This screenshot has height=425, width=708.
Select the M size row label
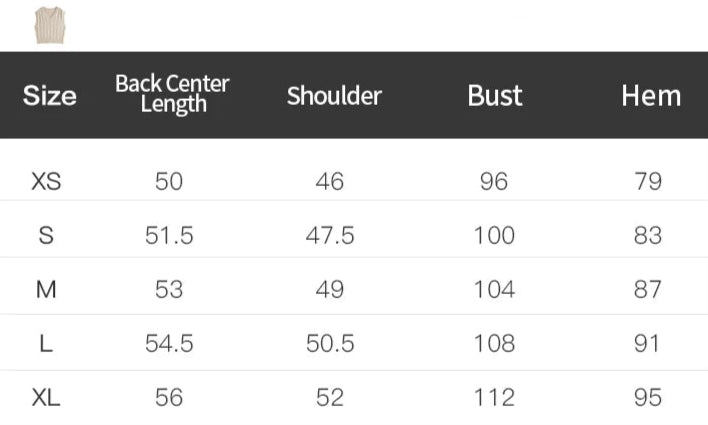point(47,290)
